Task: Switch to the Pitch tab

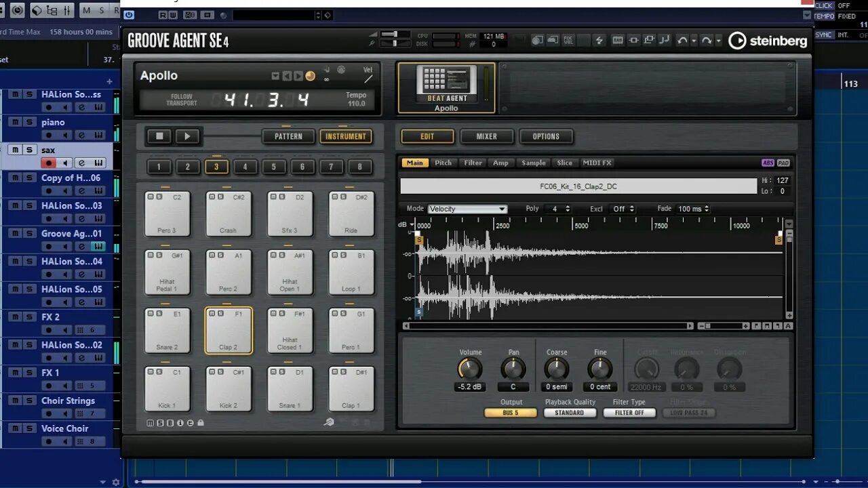Action: (443, 163)
